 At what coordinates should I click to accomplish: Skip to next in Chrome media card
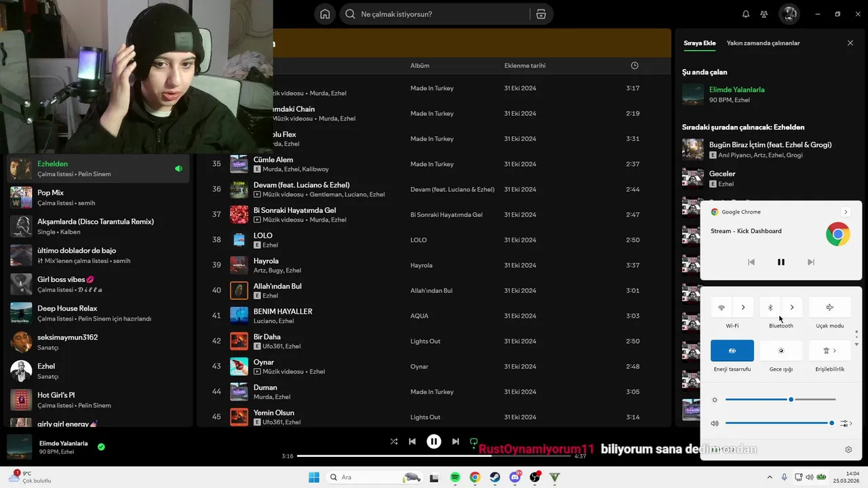(811, 262)
